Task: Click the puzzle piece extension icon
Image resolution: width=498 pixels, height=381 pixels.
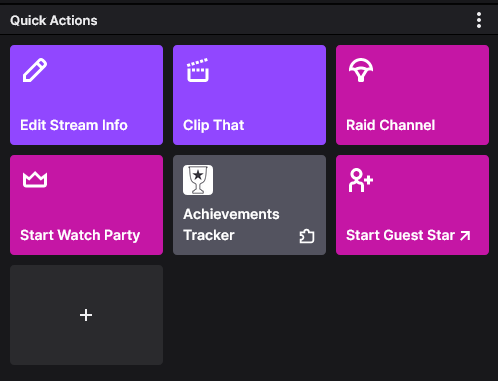Action: click(x=307, y=236)
